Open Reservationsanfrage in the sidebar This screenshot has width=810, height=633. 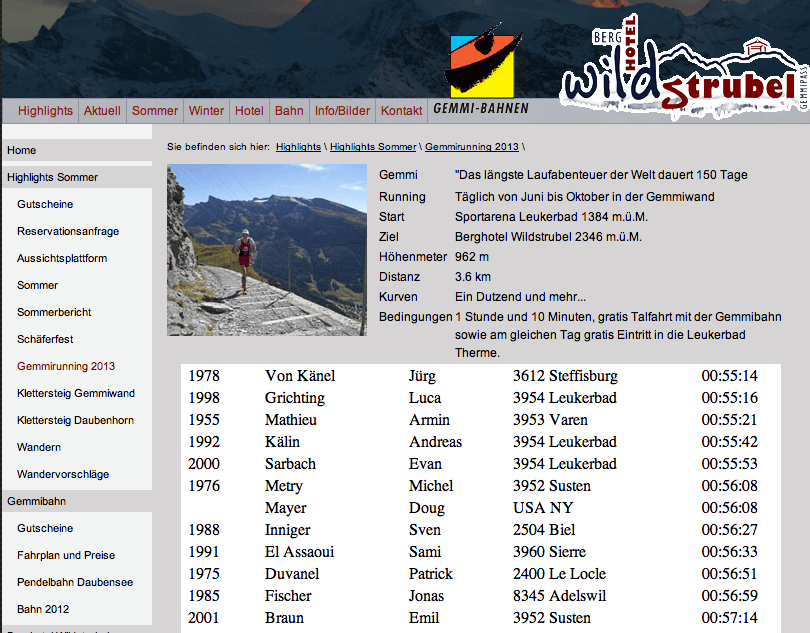(68, 231)
